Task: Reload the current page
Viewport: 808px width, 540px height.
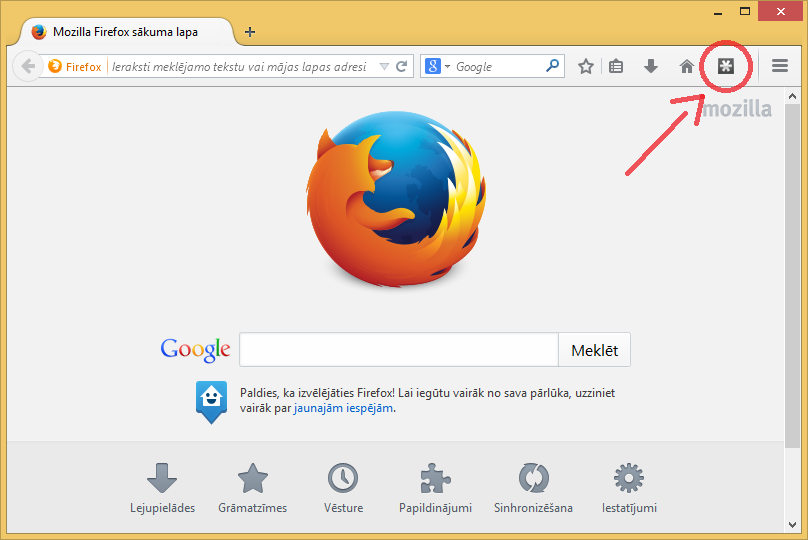Action: [402, 66]
